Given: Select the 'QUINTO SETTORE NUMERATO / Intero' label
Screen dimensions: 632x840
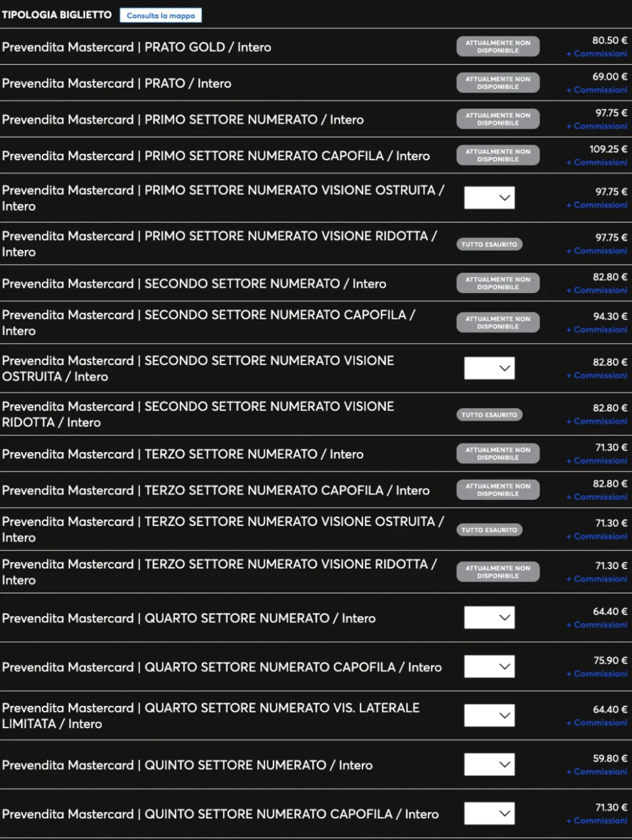Looking at the screenshot, I should click(x=187, y=765).
